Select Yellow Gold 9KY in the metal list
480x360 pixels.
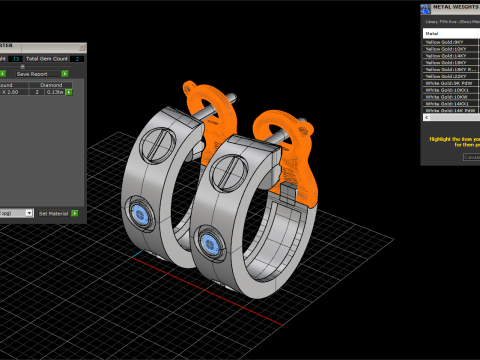[x=451, y=42]
